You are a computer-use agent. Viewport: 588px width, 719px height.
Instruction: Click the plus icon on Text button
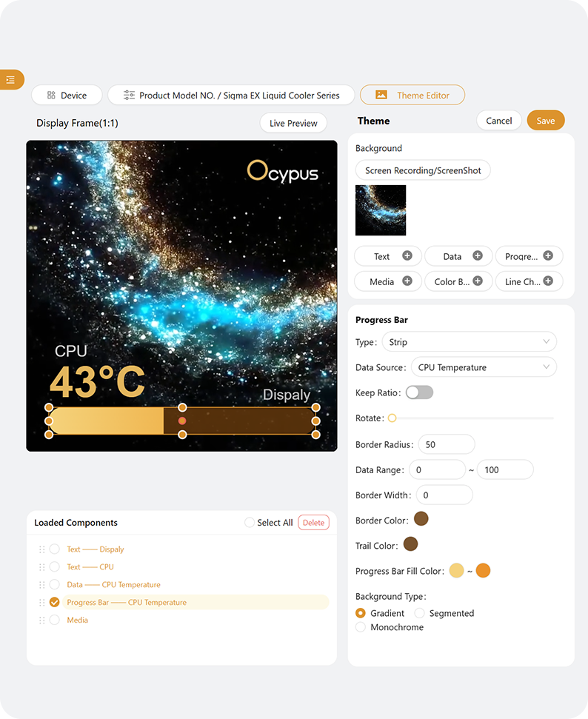[407, 256]
